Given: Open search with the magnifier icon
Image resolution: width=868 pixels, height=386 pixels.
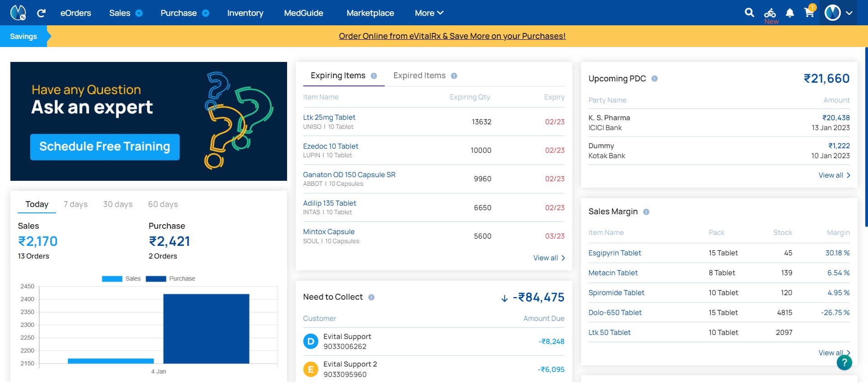Looking at the screenshot, I should click(750, 13).
